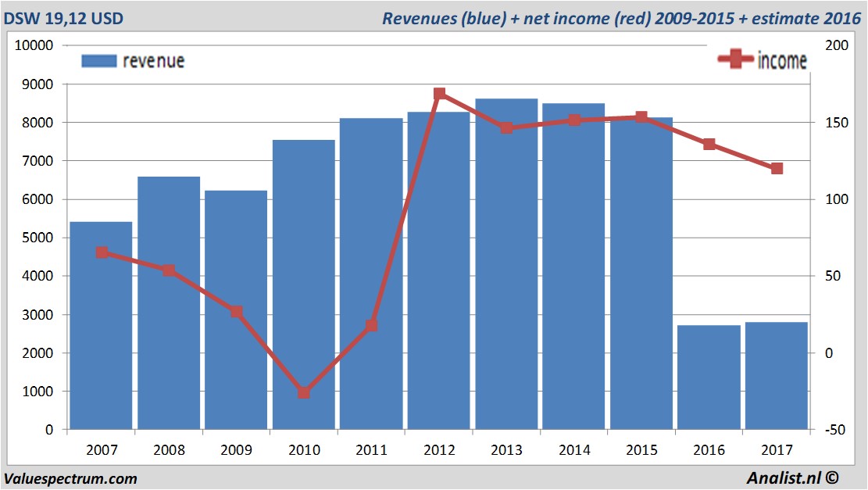Click the 2007 x-axis label
The height and width of the screenshot is (490, 868).
pos(102,450)
